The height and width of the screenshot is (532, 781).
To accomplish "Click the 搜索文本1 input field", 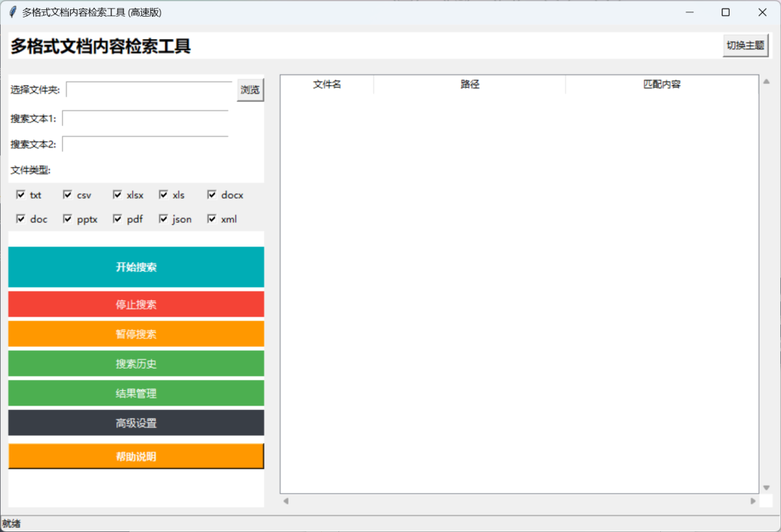I will (145, 117).
